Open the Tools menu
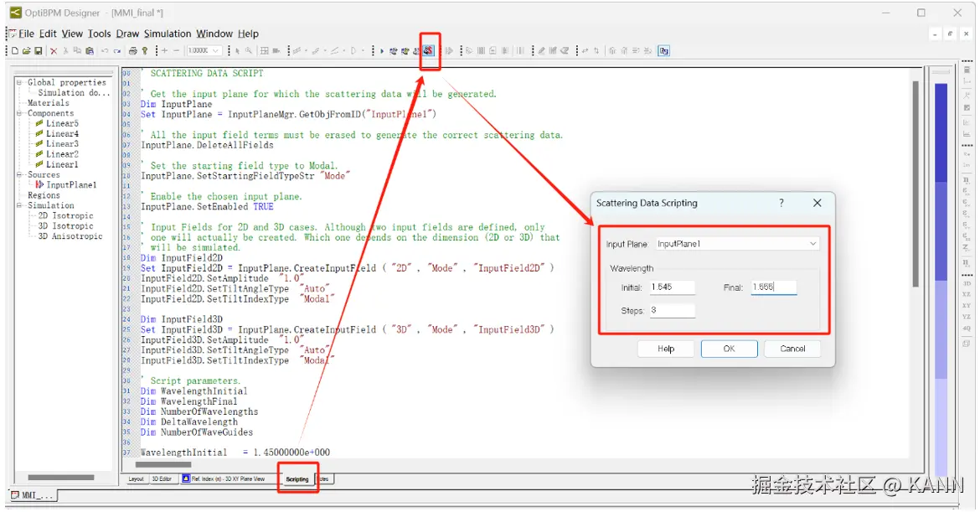 [99, 34]
